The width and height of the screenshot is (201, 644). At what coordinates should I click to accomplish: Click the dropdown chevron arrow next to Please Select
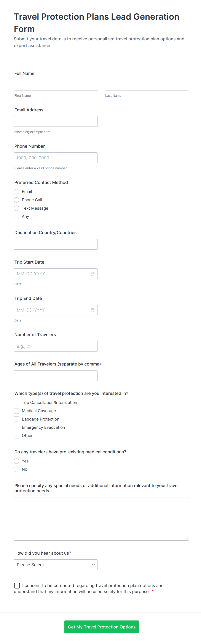coord(93,565)
